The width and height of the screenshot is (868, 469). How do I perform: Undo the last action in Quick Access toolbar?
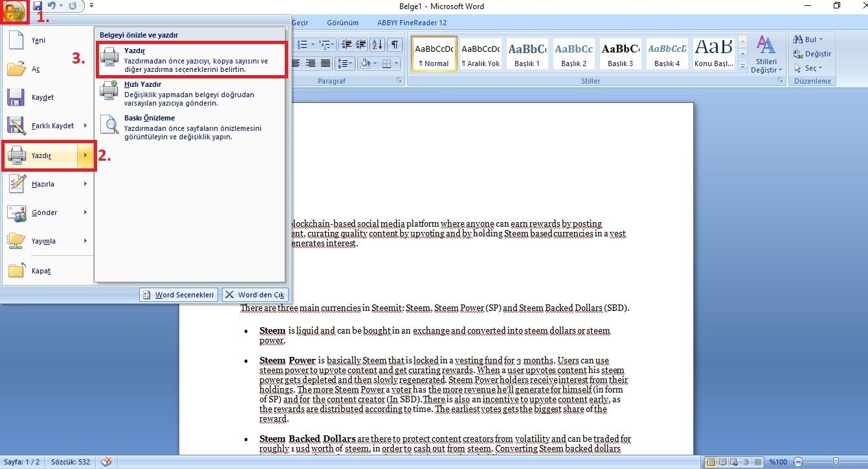(52, 6)
